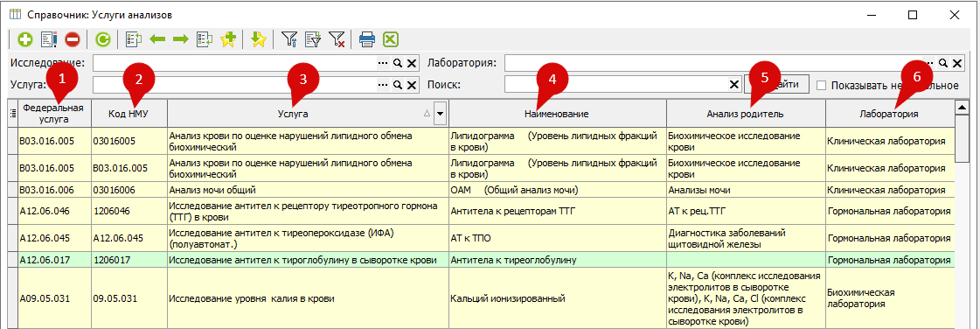Image resolution: width=980 pixels, height=329 pixels.
Task: Open the grid options corner button
Action: (x=12, y=114)
